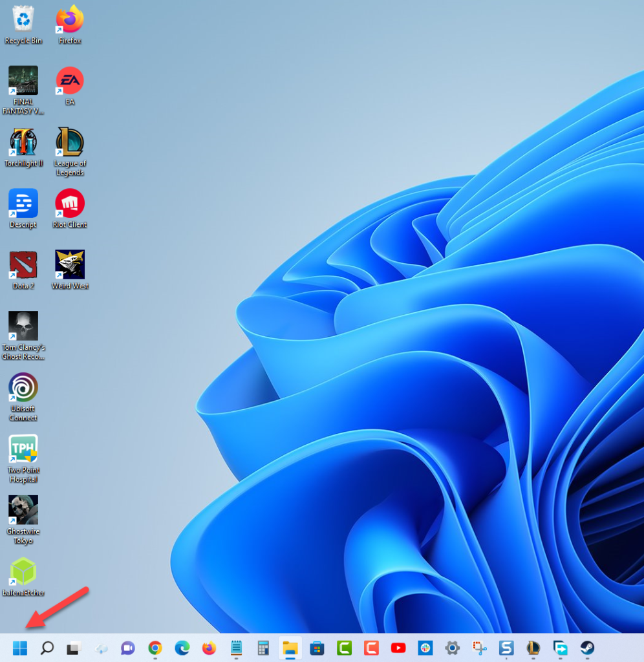Screen dimensions: 644x662
Task: Open Firefox from the taskbar
Action: click(x=209, y=648)
